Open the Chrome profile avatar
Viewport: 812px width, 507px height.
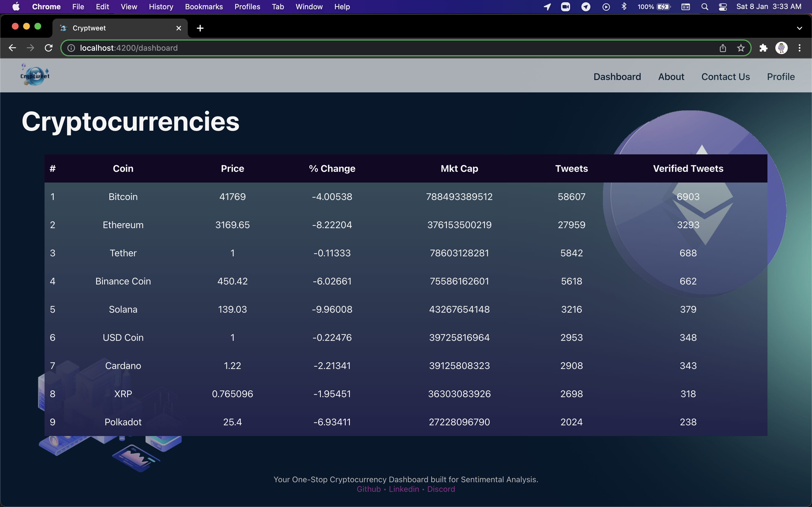(781, 48)
